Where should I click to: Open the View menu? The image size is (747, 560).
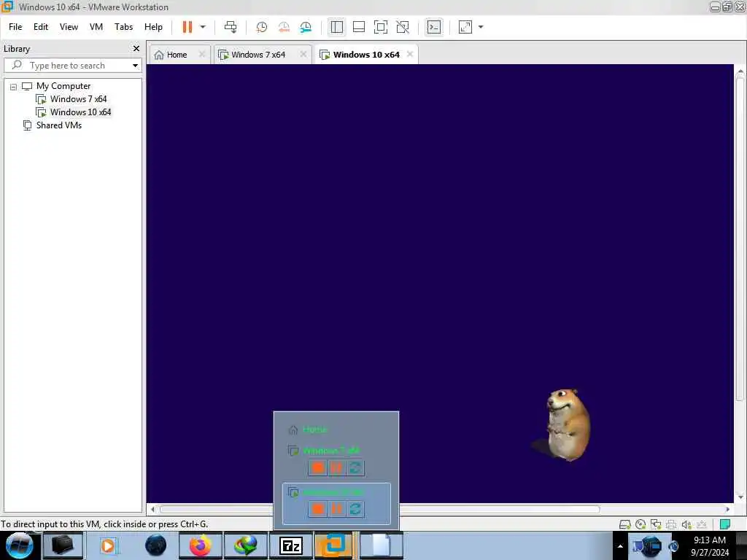pos(69,27)
